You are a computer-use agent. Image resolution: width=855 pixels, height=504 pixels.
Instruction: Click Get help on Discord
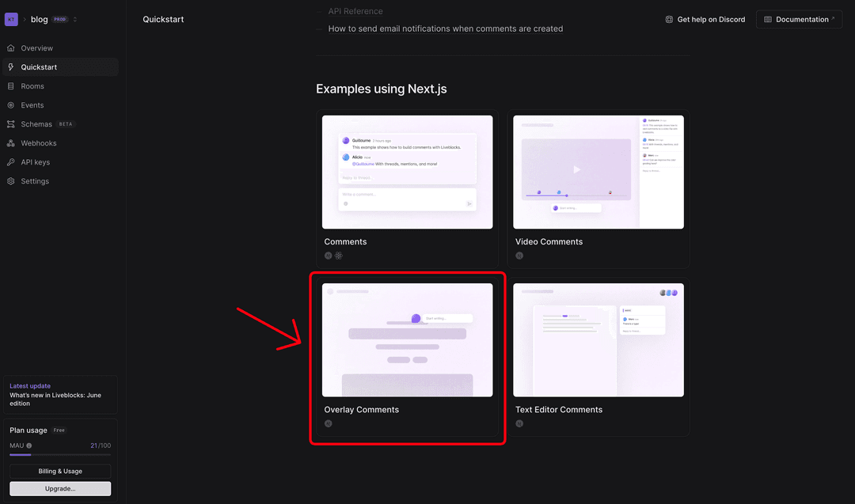tap(705, 20)
